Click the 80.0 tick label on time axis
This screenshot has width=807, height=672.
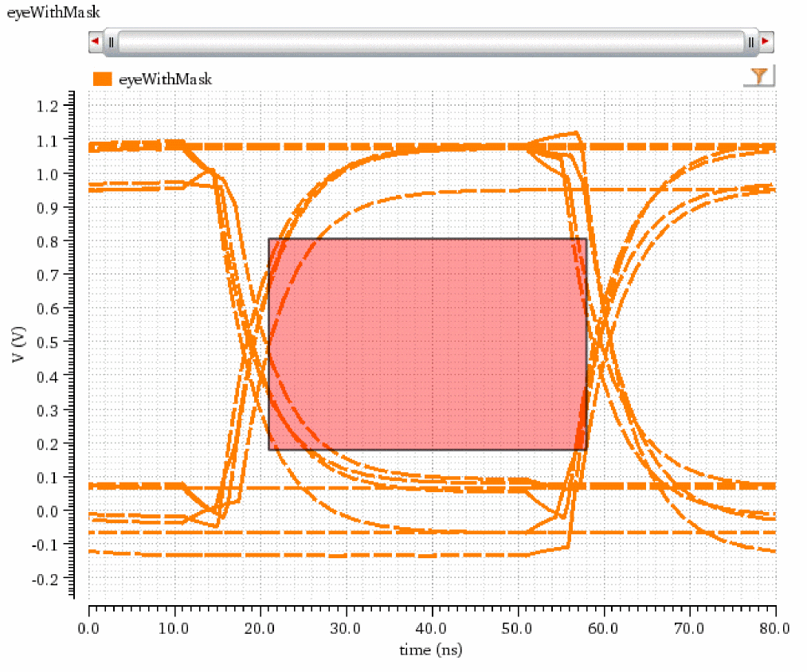[774, 629]
